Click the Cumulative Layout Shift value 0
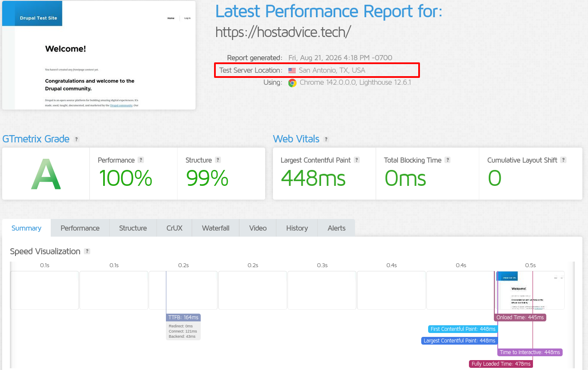This screenshot has width=588, height=370. coord(495,178)
